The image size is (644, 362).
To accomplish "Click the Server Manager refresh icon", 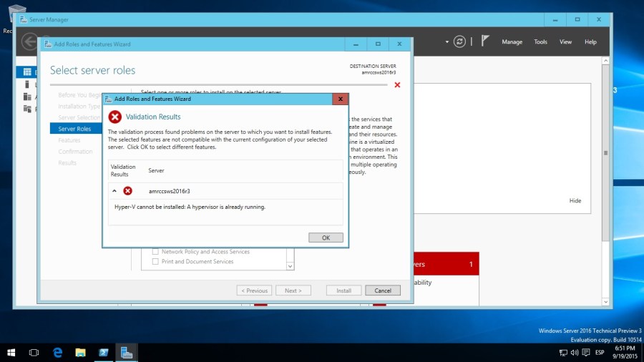I will (459, 41).
